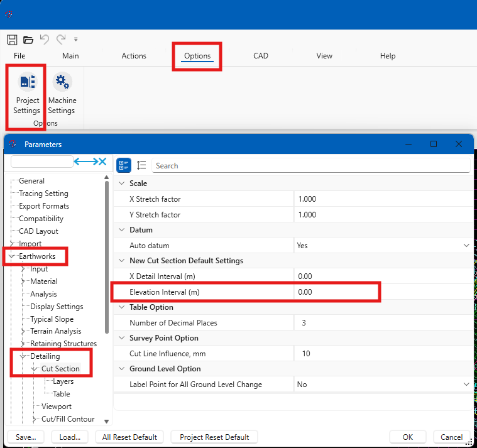This screenshot has height=448, width=477.
Task: Switch to the View tab
Action: click(x=324, y=56)
